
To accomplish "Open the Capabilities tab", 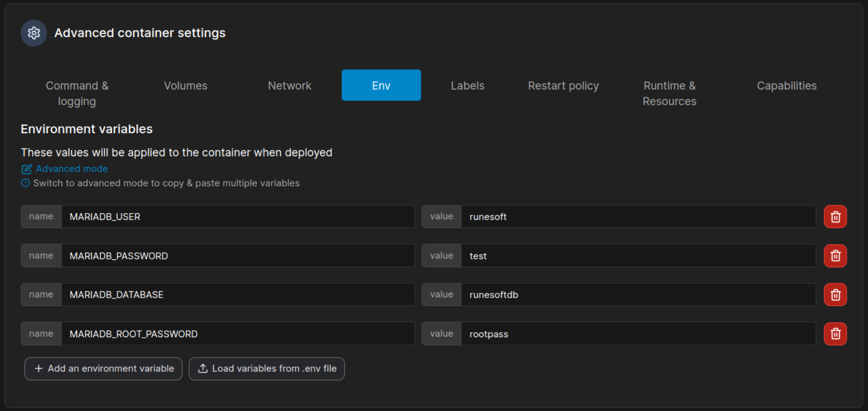I will coord(786,86).
